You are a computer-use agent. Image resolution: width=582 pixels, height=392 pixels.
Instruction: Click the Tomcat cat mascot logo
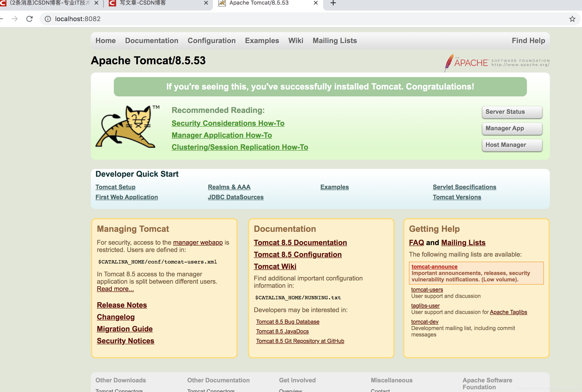coord(126,127)
